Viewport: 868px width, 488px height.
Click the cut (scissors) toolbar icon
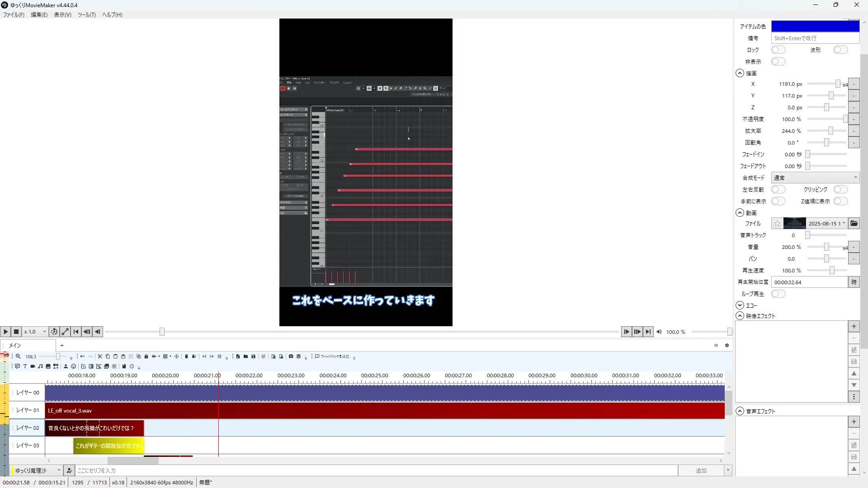[x=100, y=357]
